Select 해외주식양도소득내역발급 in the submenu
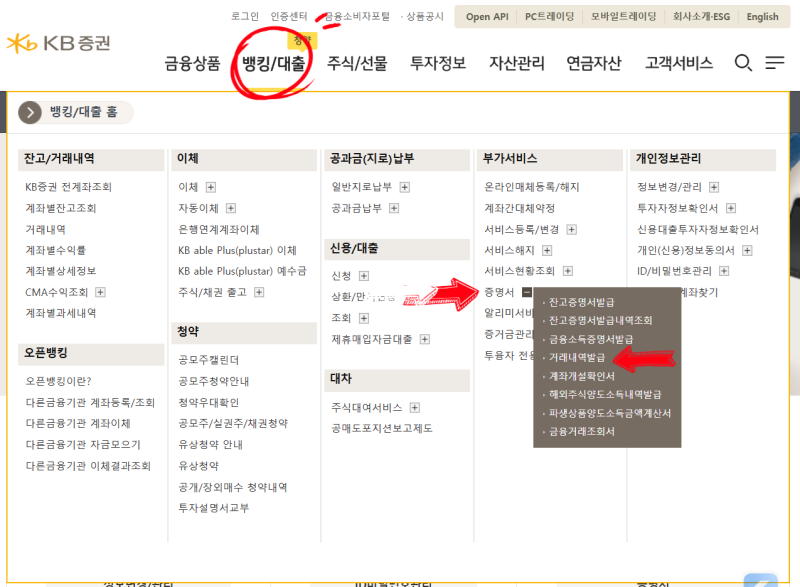The width and height of the screenshot is (800, 587). click(605, 394)
